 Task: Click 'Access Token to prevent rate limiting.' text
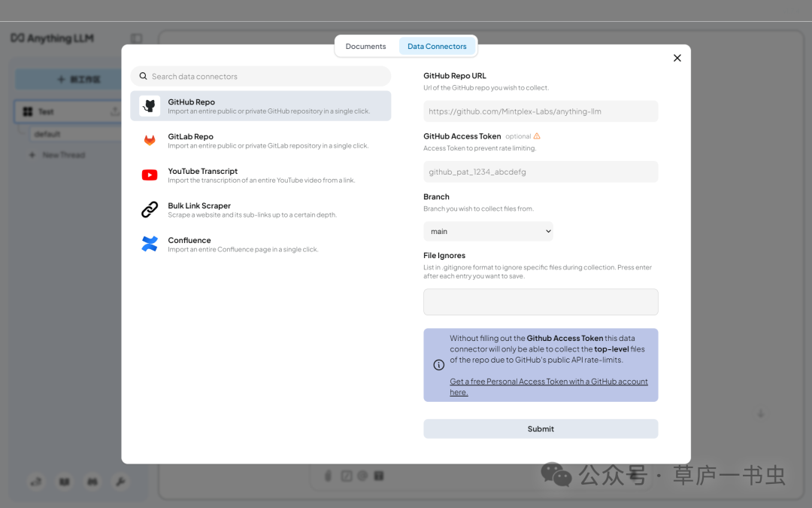[480, 148]
